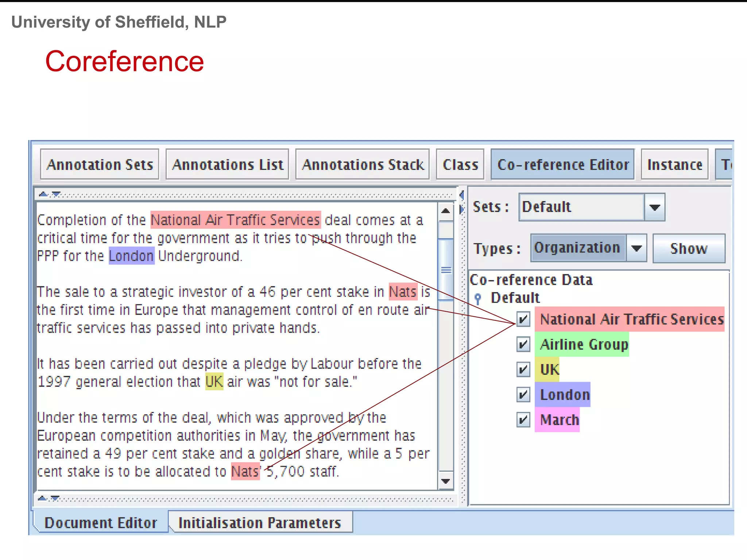Viewport: 747px width, 560px height.
Task: Click the 'Co-reference Data' tree root label
Action: tap(531, 280)
